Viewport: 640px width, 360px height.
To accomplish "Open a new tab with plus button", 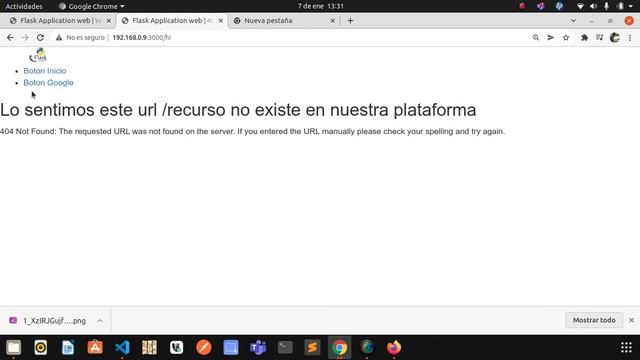I will coord(350,20).
